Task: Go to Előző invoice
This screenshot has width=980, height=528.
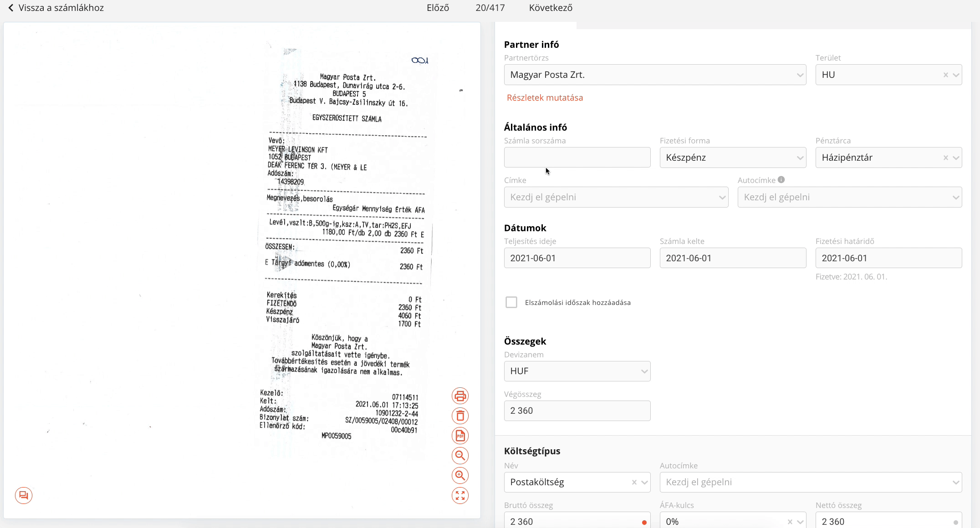Action: point(438,8)
